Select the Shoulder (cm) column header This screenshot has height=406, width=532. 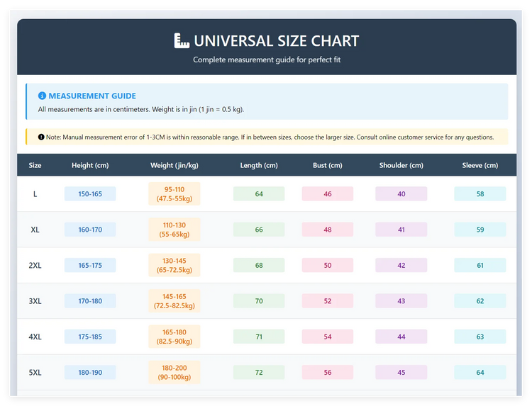[401, 165]
